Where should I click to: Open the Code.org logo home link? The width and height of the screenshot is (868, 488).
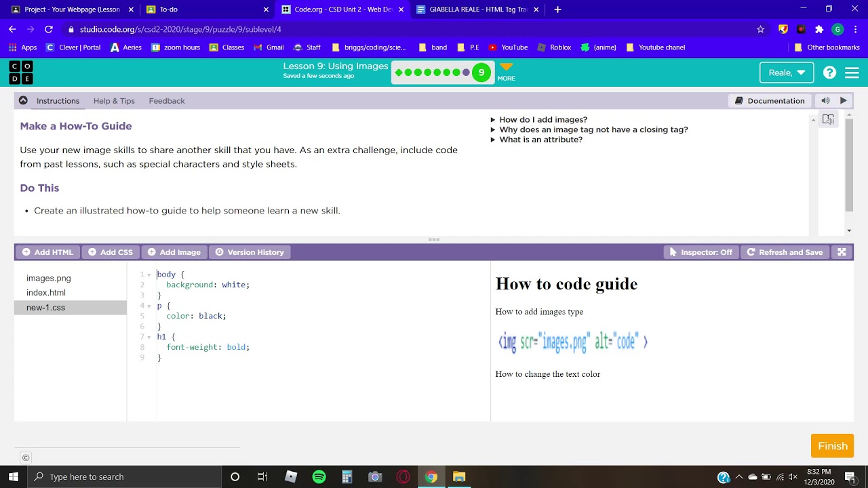click(20, 73)
